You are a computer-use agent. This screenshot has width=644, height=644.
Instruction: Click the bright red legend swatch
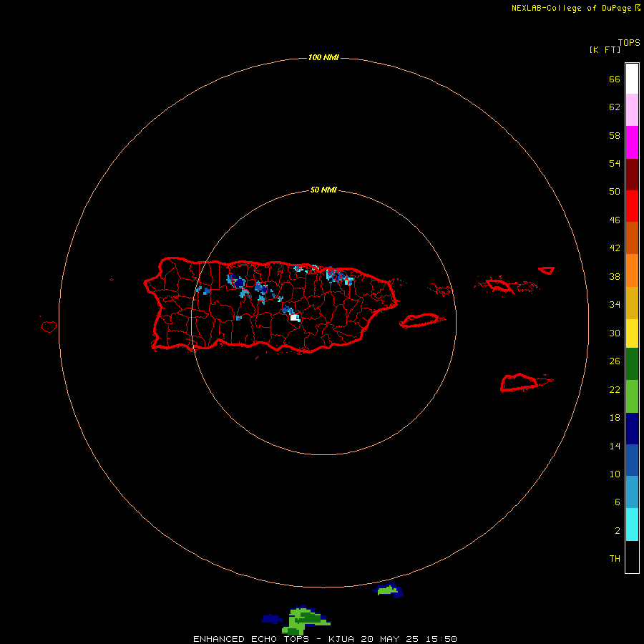coord(632,206)
